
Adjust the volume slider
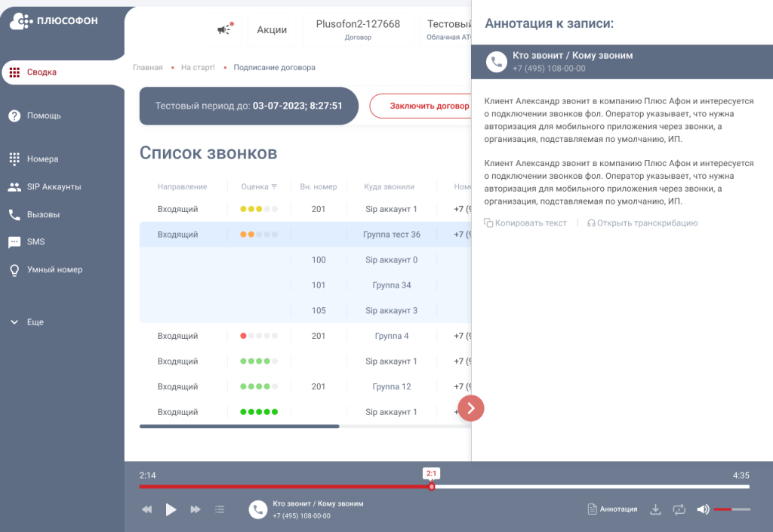pyautogui.click(x=731, y=509)
